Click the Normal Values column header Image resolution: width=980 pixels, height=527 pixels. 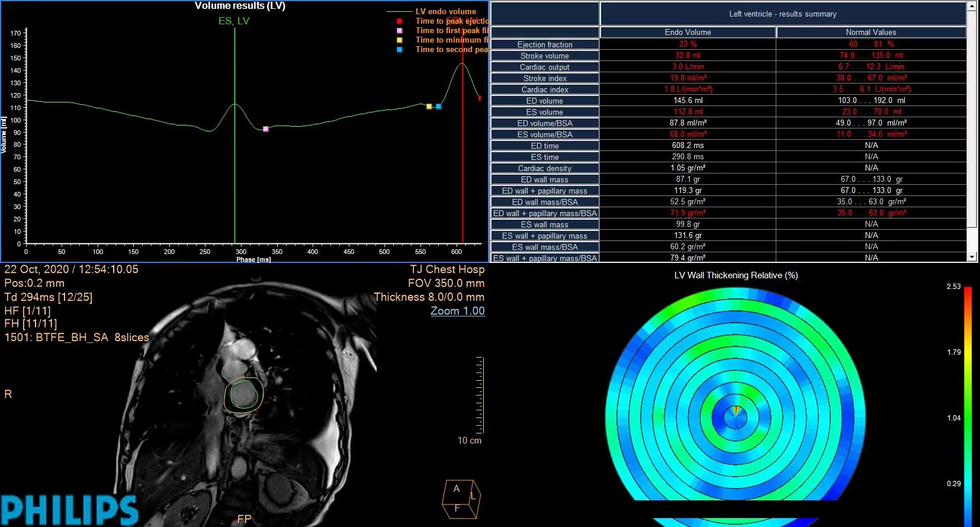(870, 32)
